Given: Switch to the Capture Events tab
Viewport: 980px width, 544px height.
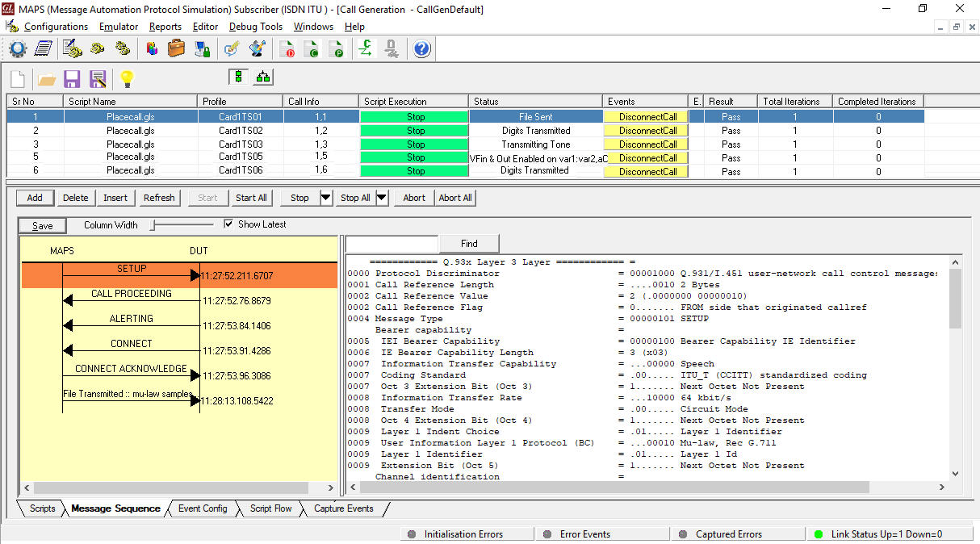Looking at the screenshot, I should coord(344,508).
